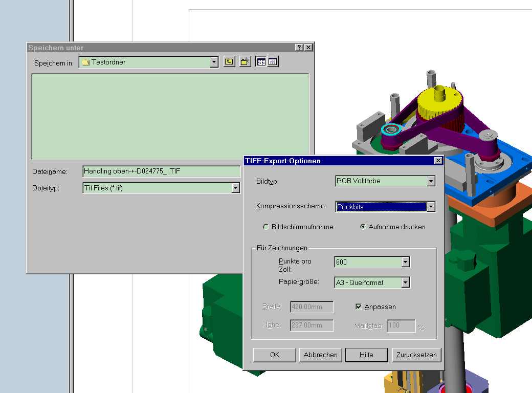Click the RGB Vollfarbe value
The width and height of the screenshot is (532, 393).
coord(358,181)
